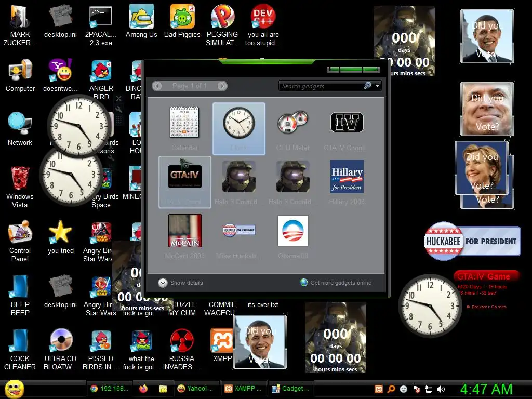Open the Computer desktop icon
This screenshot has height=399, width=532.
click(20, 75)
